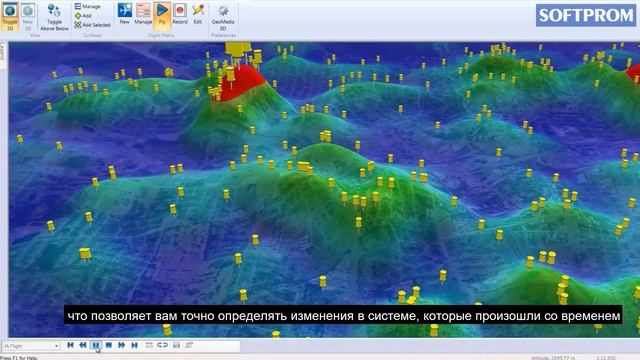Click the Toggle 3D globe button
The width and height of the screenshot is (640, 360).
(x=10, y=16)
